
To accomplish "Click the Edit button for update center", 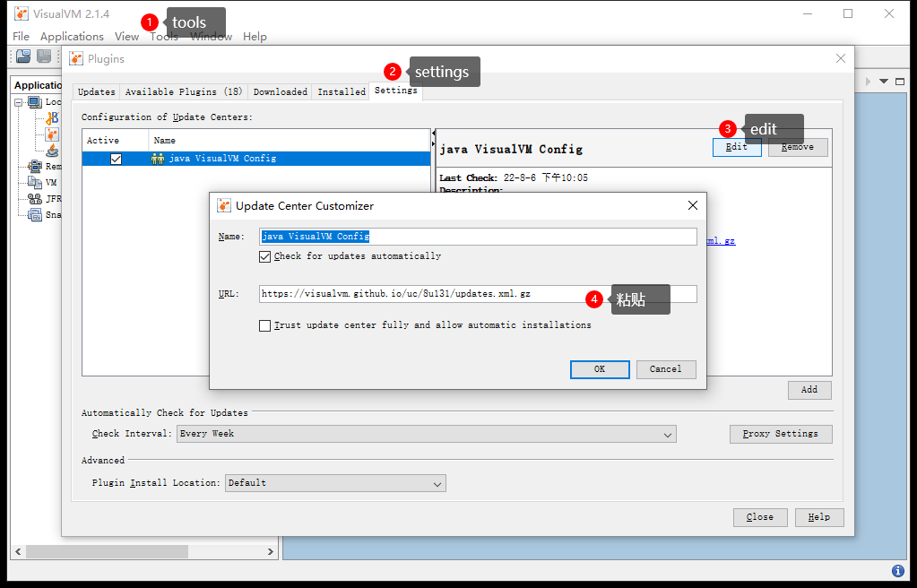I will pos(737,147).
